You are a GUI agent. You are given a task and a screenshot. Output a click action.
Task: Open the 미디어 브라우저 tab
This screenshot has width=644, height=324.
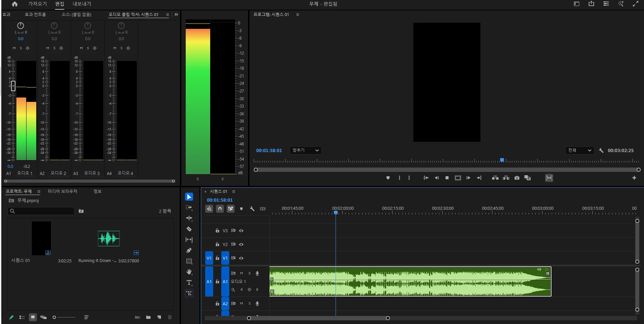62,191
